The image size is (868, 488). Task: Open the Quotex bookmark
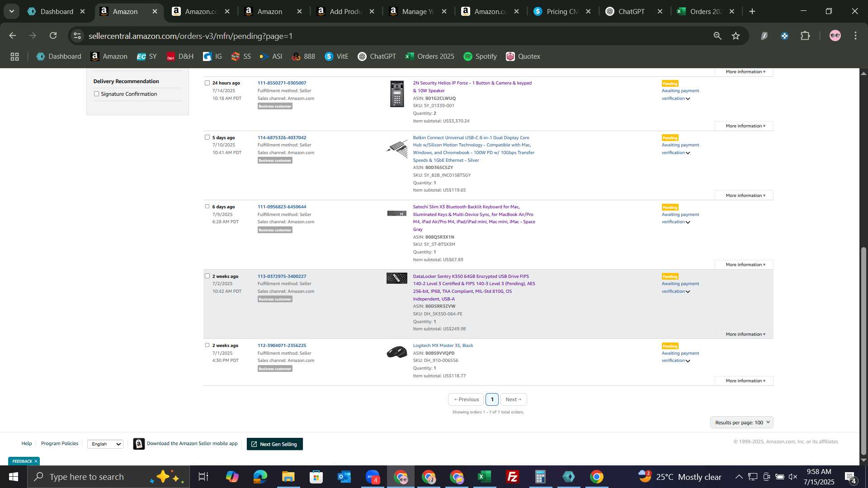523,56
